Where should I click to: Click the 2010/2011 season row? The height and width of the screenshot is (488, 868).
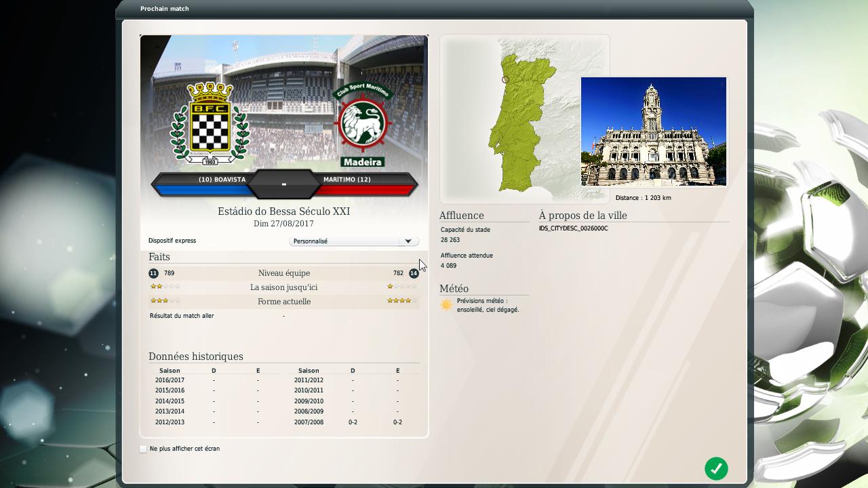tap(353, 390)
